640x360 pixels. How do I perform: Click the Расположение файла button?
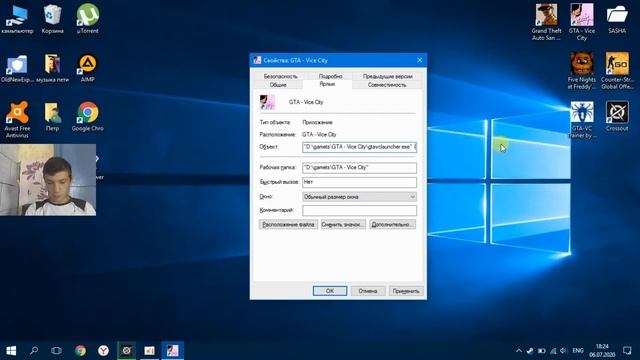[288, 224]
